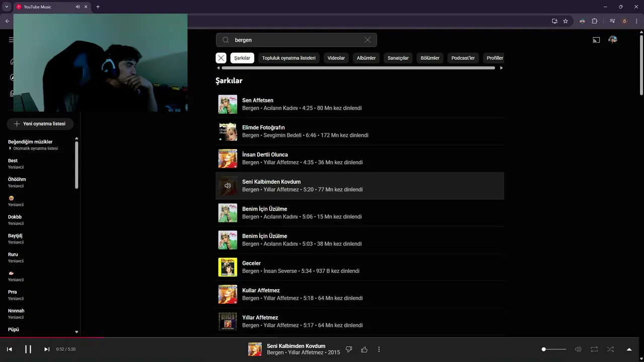Filter results by Podcast'ler

tap(463, 58)
